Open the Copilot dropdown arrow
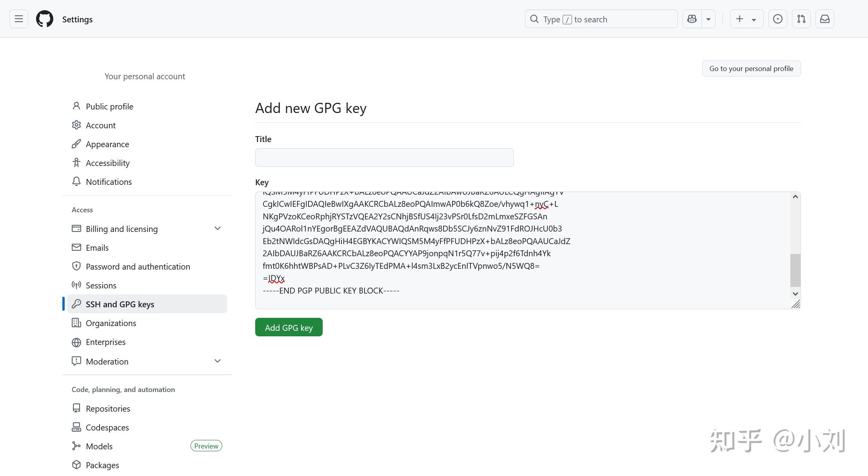The height and width of the screenshot is (476, 868). pyautogui.click(x=708, y=18)
